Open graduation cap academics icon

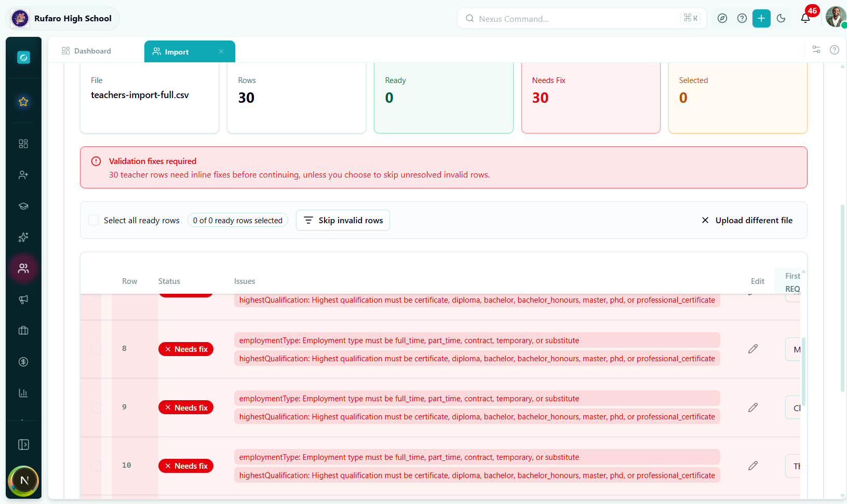tap(23, 206)
